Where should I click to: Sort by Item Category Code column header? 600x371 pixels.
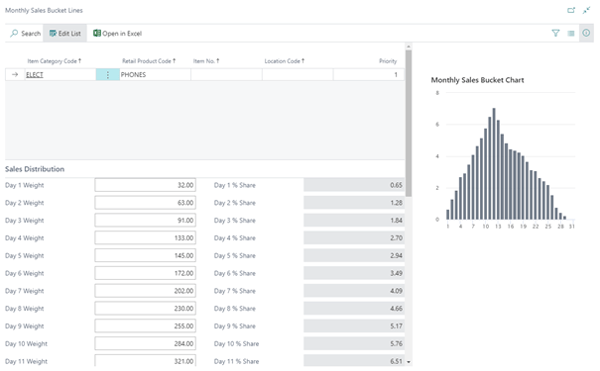[54, 61]
